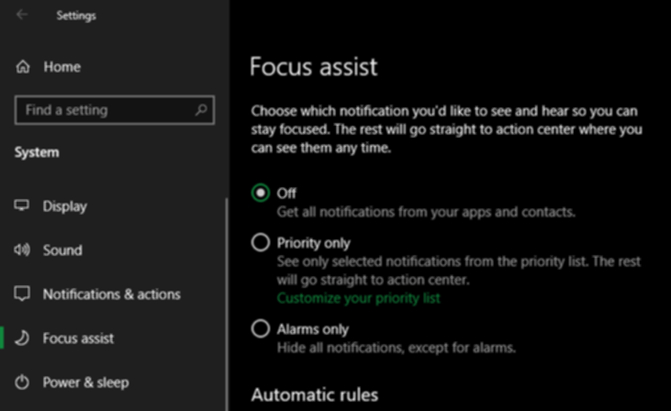Click the Display monitor icon
Screen dimensions: 671x411
click(x=22, y=206)
